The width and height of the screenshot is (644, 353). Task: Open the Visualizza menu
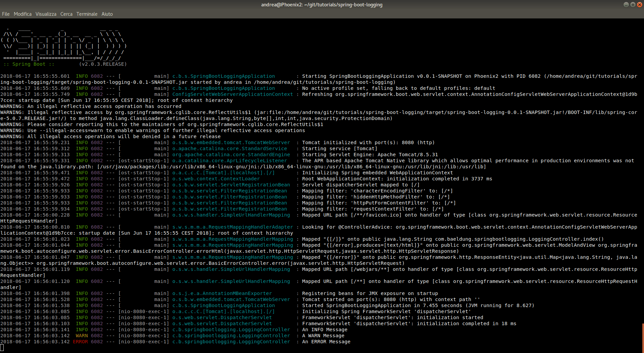coord(46,14)
